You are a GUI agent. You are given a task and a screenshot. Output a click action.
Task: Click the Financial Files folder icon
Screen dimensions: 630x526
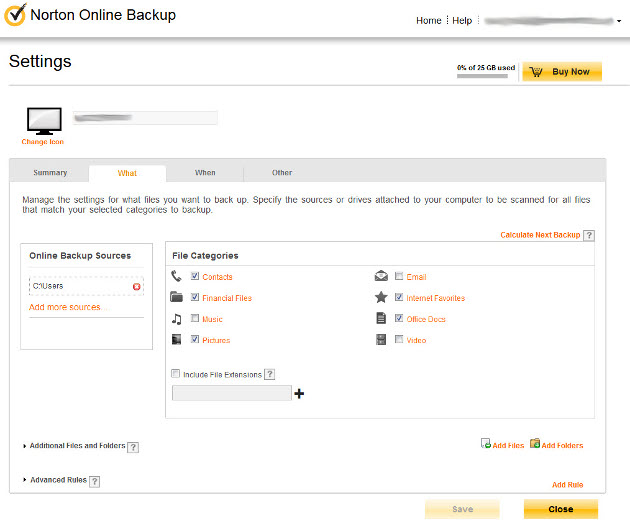tap(176, 297)
